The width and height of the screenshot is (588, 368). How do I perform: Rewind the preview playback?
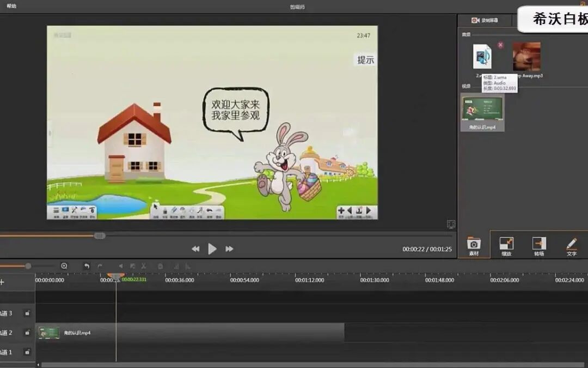point(195,249)
